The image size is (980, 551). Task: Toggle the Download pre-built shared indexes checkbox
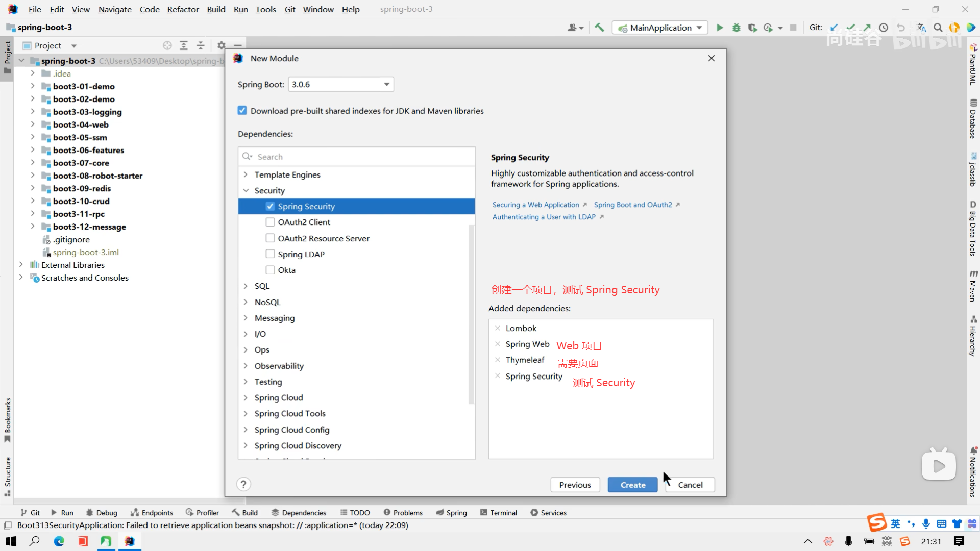242,111
